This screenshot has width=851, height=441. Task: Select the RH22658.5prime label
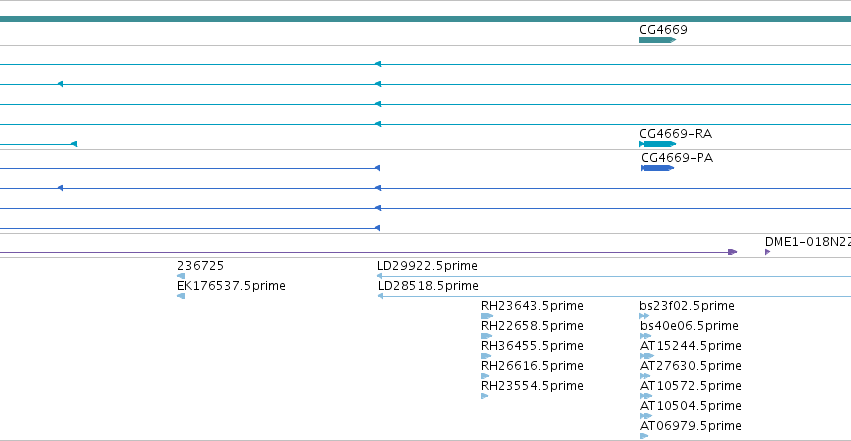click(x=532, y=325)
